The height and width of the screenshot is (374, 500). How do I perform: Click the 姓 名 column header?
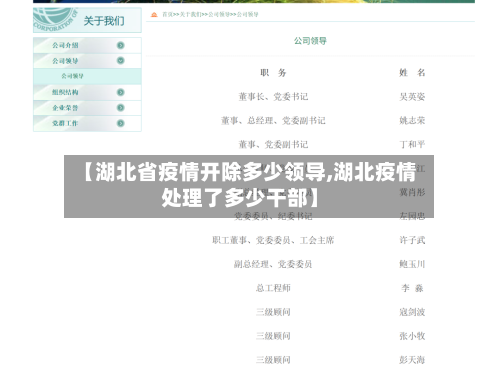click(412, 72)
